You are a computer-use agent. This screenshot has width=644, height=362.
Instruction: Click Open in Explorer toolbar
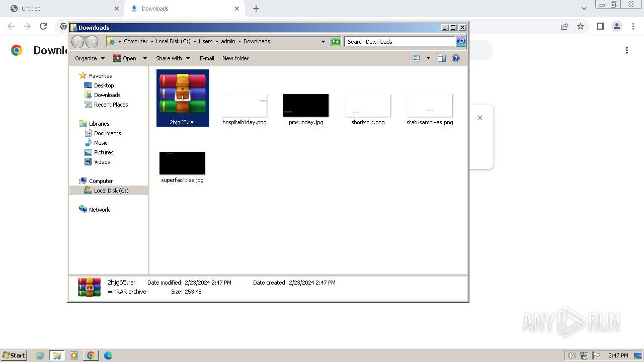(125, 58)
